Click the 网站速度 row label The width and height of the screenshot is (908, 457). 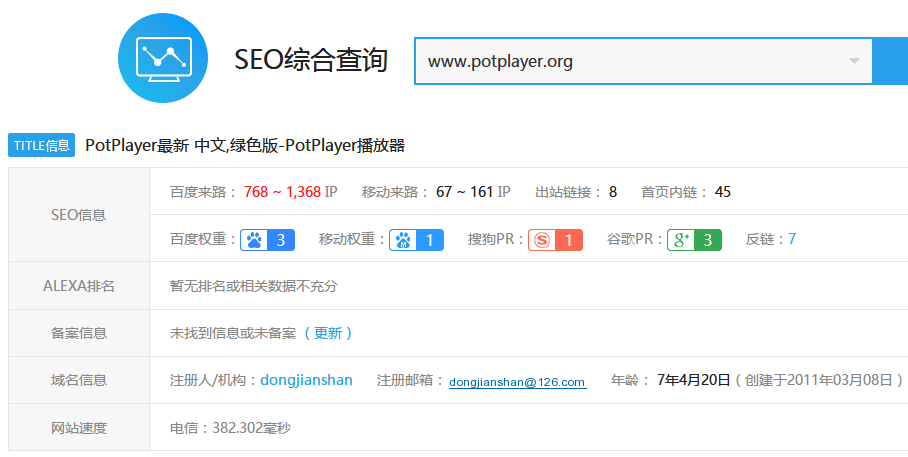point(79,428)
